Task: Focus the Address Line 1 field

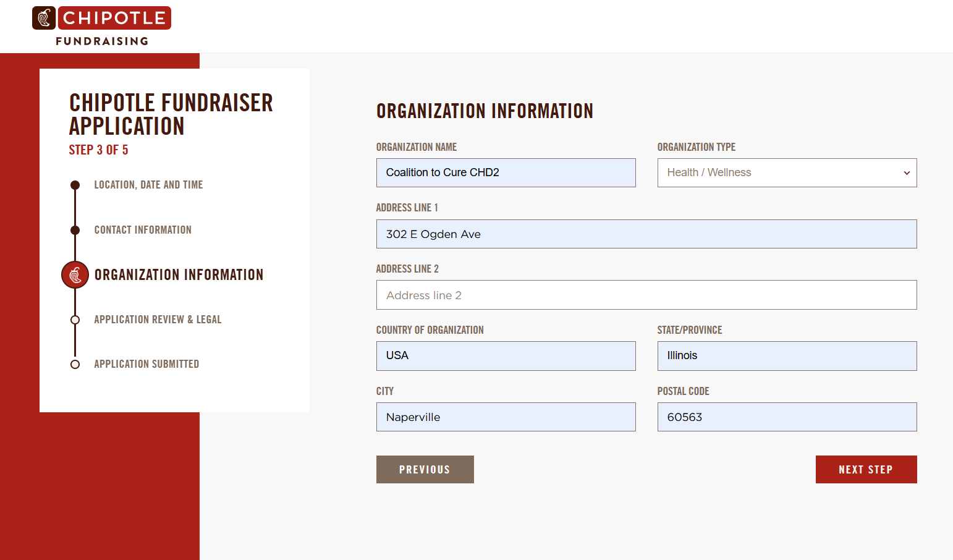Action: (x=646, y=234)
